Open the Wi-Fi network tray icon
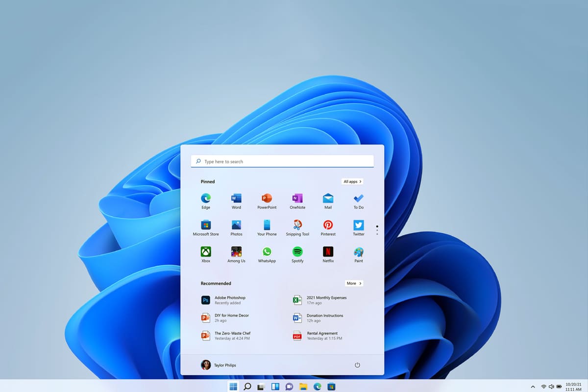 click(543, 387)
